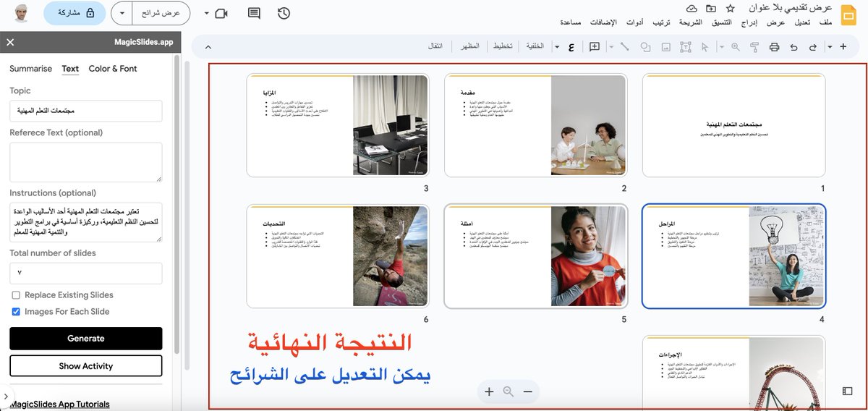
Task: Open the meeting camera dropdown arrow
Action: pos(207,13)
